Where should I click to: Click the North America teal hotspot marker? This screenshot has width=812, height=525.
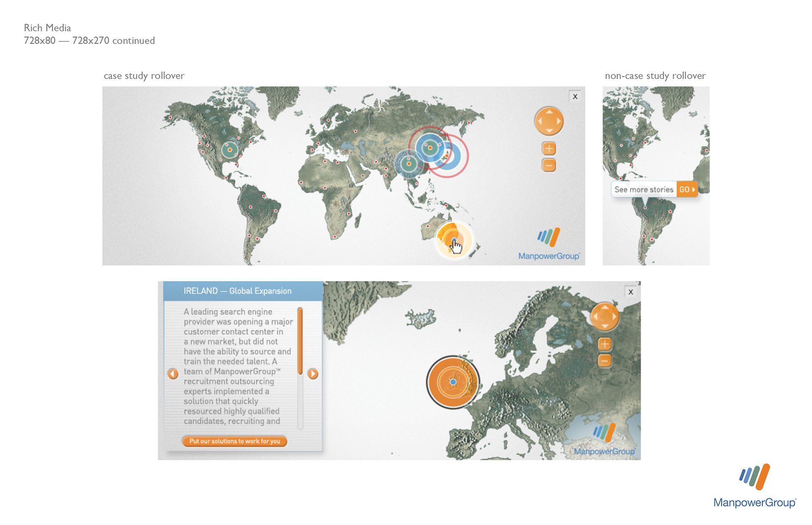coord(230,150)
